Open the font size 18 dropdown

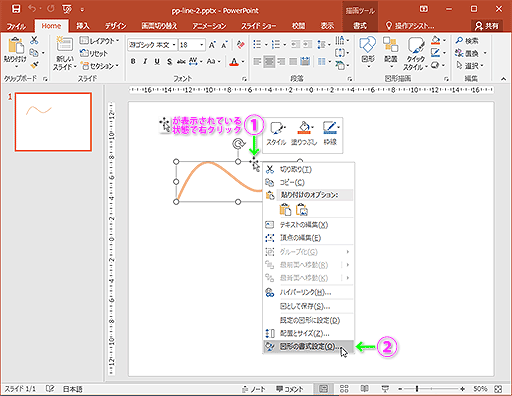(201, 45)
